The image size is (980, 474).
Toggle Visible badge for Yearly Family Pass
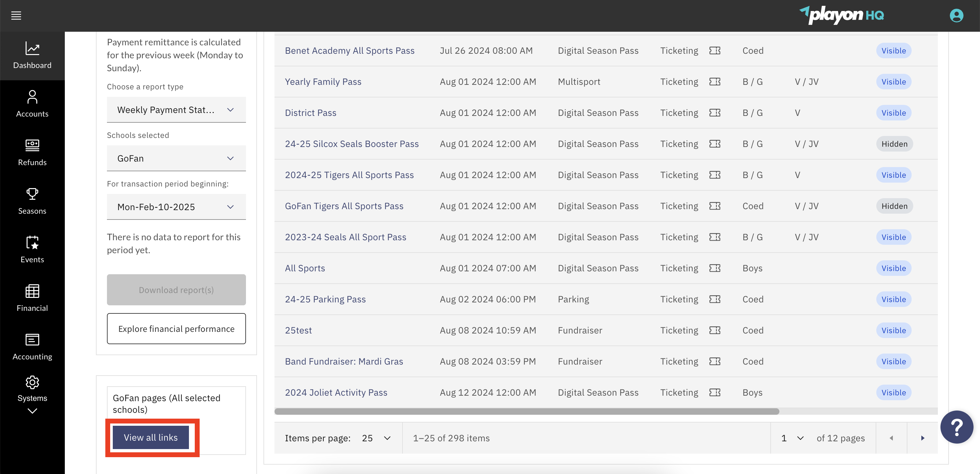tap(893, 82)
